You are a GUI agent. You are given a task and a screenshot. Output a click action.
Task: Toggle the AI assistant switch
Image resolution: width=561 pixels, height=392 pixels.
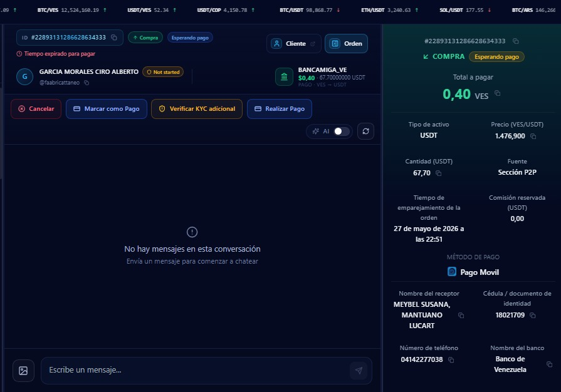342,131
